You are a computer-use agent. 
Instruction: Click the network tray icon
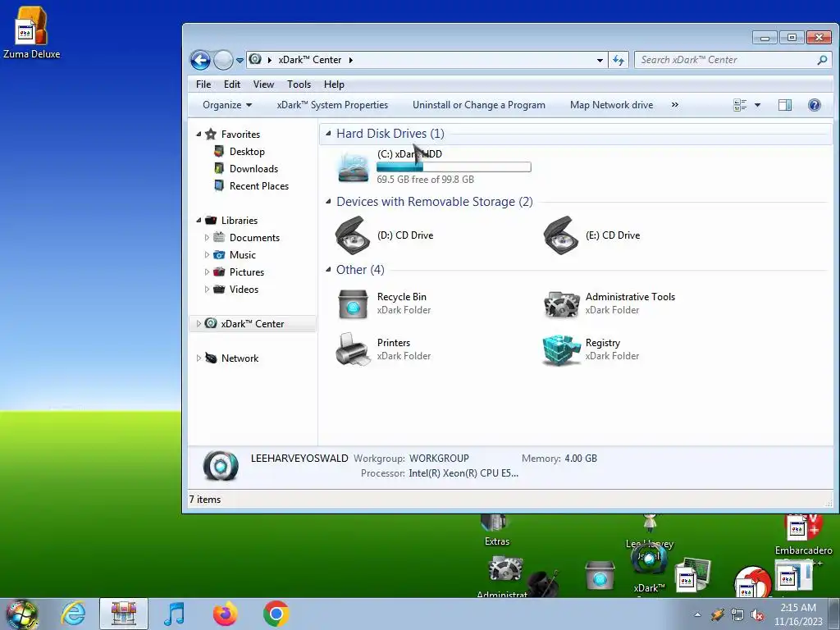[x=737, y=615]
